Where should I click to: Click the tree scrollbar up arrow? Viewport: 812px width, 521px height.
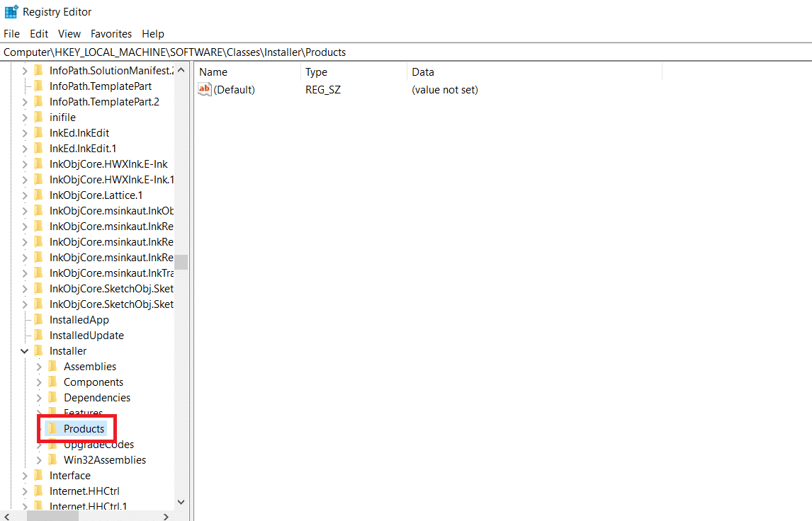(181, 70)
